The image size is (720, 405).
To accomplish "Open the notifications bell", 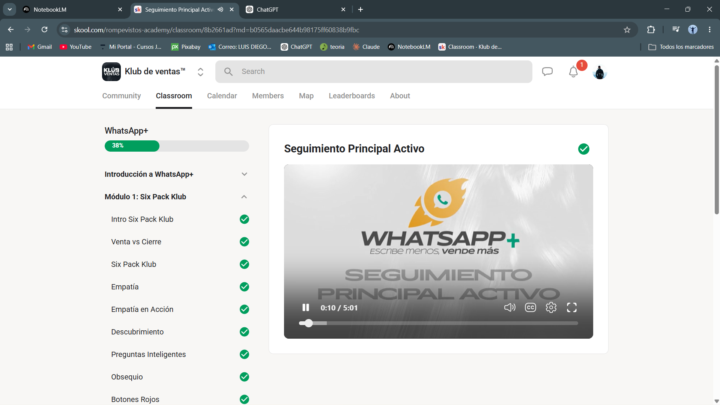I will coord(573,72).
